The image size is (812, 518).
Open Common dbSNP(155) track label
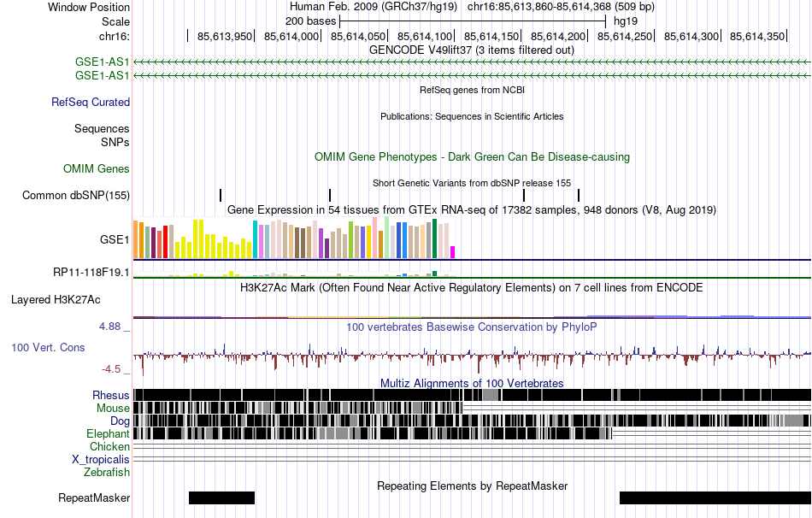(x=75, y=195)
